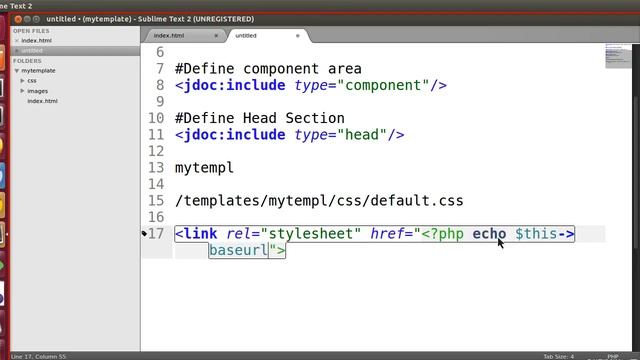This screenshot has height=360, width=640.
Task: Click the "head" string on line 11
Action: tap(362, 135)
